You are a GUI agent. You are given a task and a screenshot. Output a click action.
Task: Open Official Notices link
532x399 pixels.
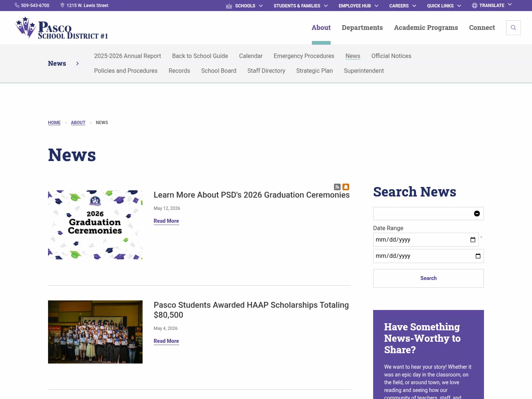391,56
